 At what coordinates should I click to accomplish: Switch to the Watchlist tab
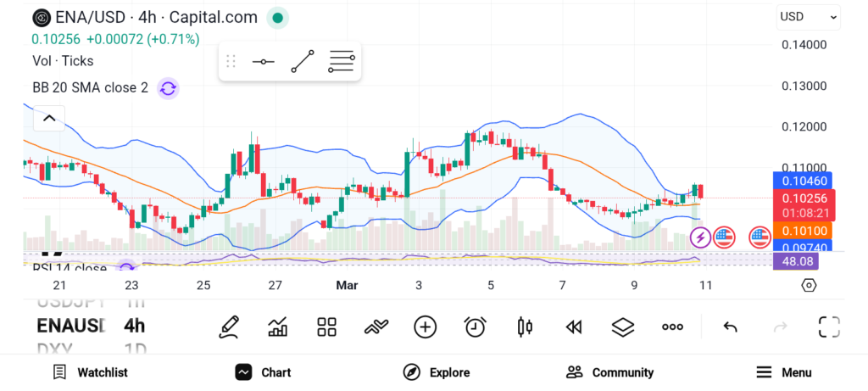tap(90, 372)
